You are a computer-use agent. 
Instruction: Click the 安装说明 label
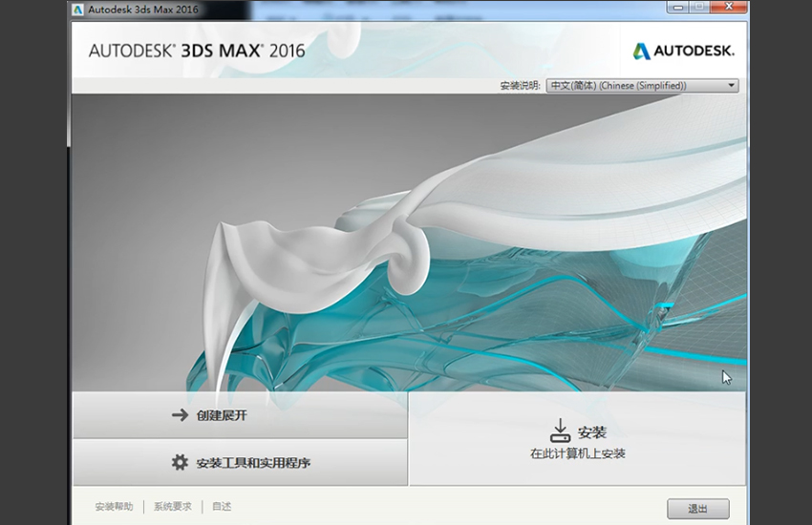tap(520, 86)
